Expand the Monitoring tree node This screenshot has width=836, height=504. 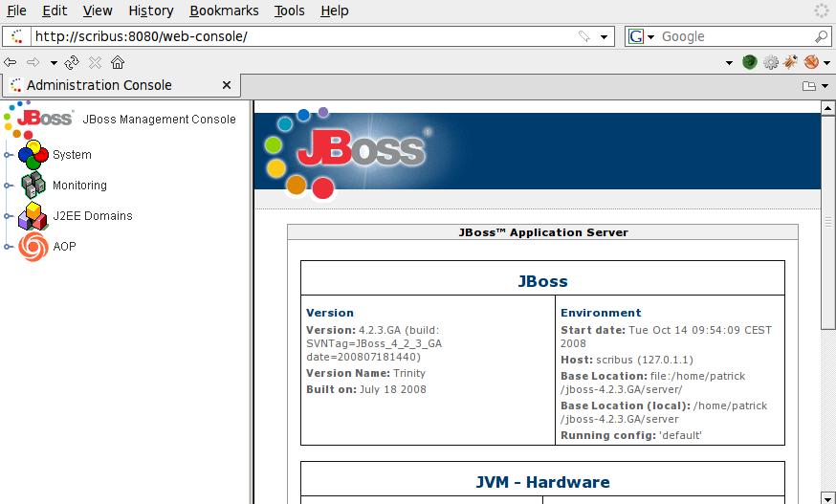click(x=8, y=186)
